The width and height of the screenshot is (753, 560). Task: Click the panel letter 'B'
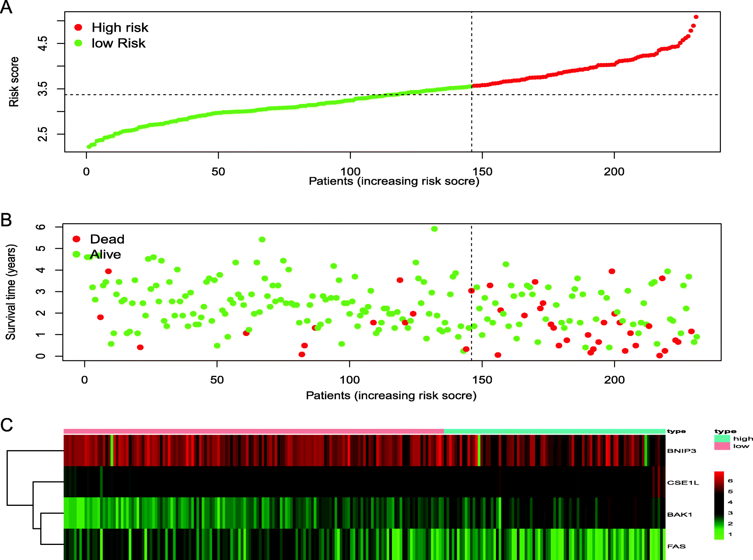click(x=6, y=220)
